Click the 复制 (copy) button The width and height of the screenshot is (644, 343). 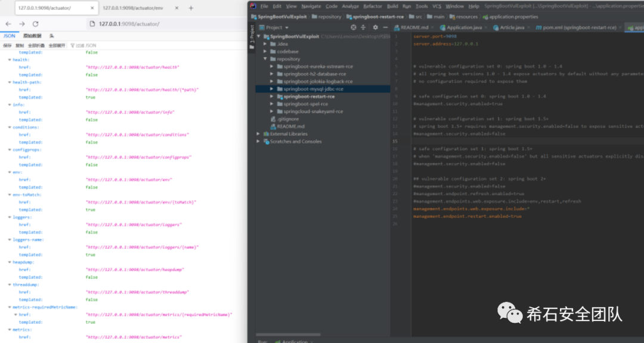click(20, 45)
